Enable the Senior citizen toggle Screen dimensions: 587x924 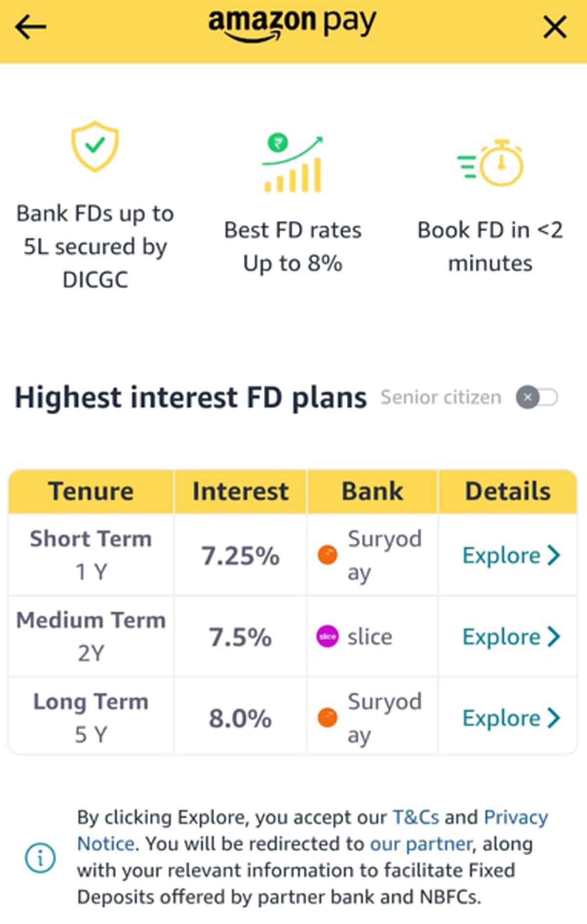[x=537, y=397]
